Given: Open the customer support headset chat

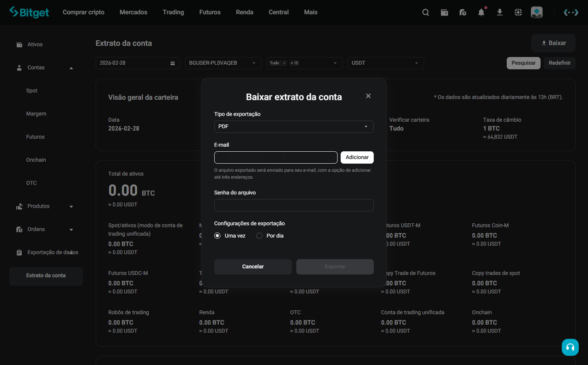Looking at the screenshot, I should (x=570, y=347).
